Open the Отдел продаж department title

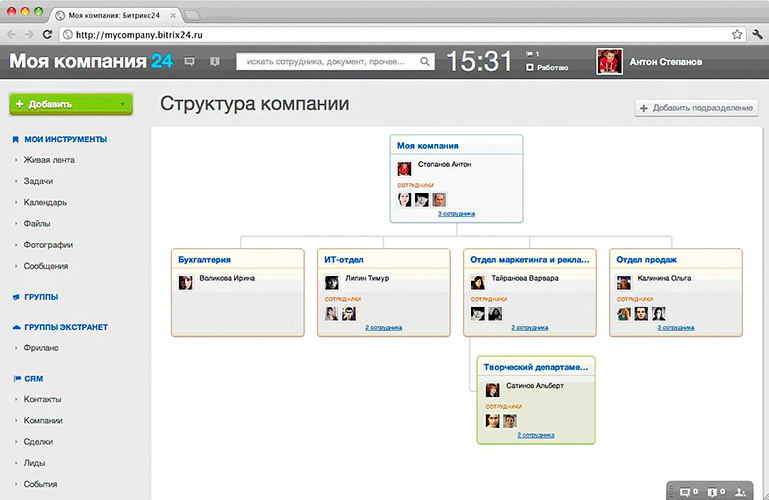[646, 260]
